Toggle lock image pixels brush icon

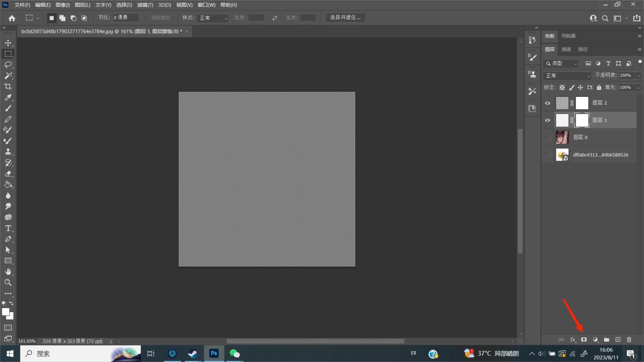(x=571, y=88)
